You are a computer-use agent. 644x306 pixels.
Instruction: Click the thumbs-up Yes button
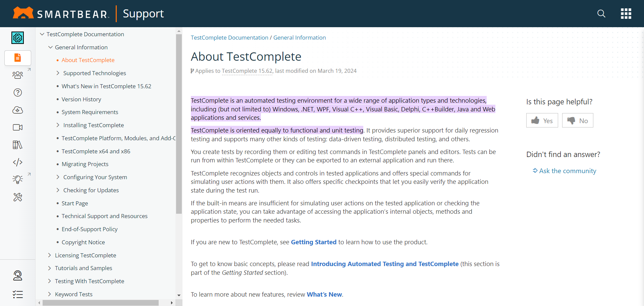[542, 120]
